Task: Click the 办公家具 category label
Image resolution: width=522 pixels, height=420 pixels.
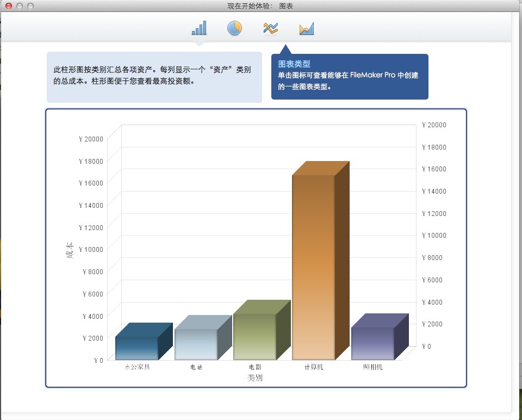Action: tap(137, 367)
